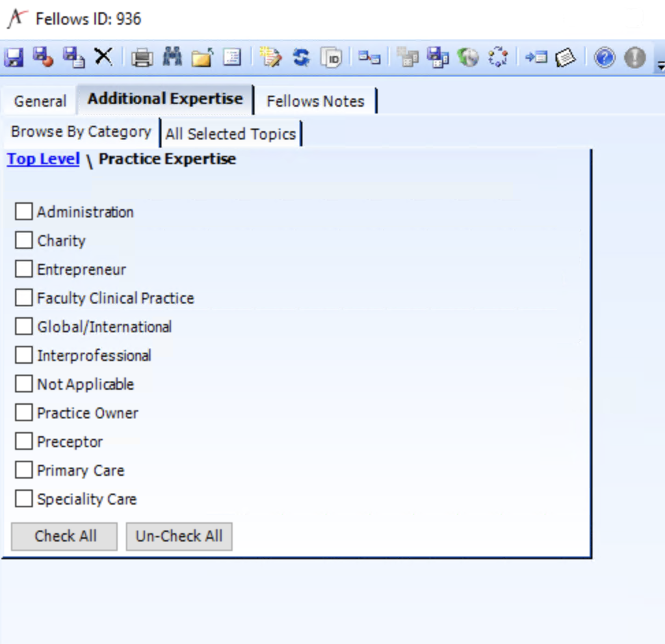Switch to the General tab

tap(40, 101)
